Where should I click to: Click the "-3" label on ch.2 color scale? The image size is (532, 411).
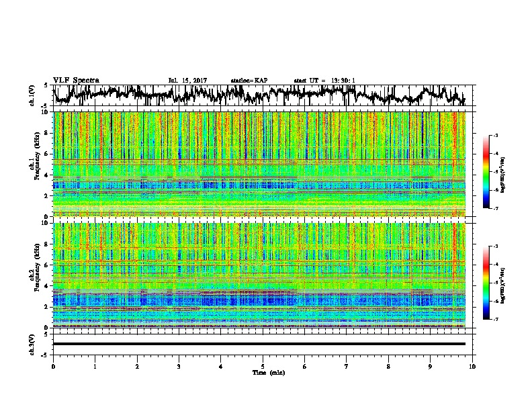496,246
